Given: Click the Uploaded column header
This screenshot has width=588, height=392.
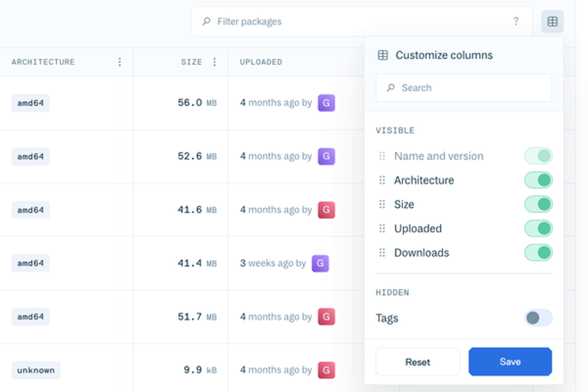Looking at the screenshot, I should tap(261, 62).
